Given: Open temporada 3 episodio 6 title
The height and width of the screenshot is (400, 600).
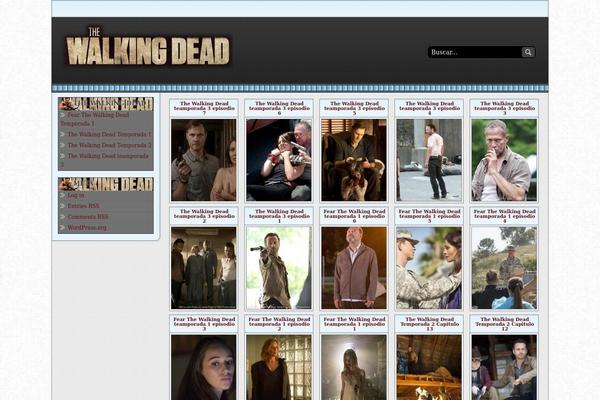Looking at the screenshot, I should click(x=279, y=108).
